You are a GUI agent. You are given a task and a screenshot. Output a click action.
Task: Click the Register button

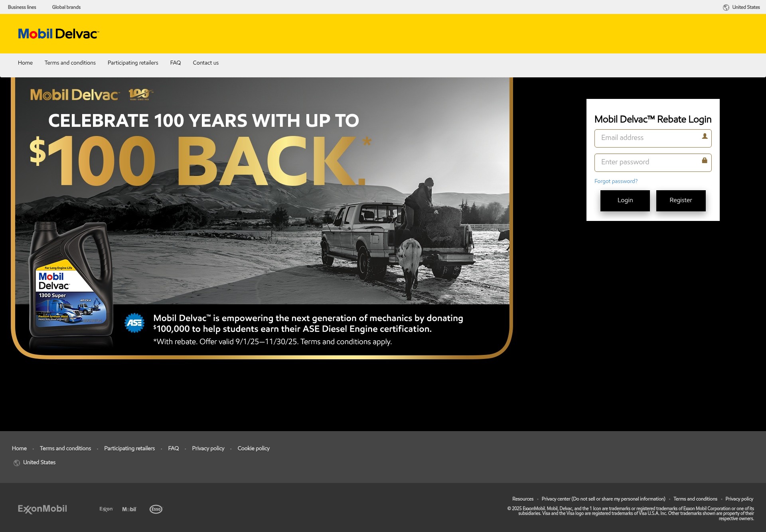681,201
